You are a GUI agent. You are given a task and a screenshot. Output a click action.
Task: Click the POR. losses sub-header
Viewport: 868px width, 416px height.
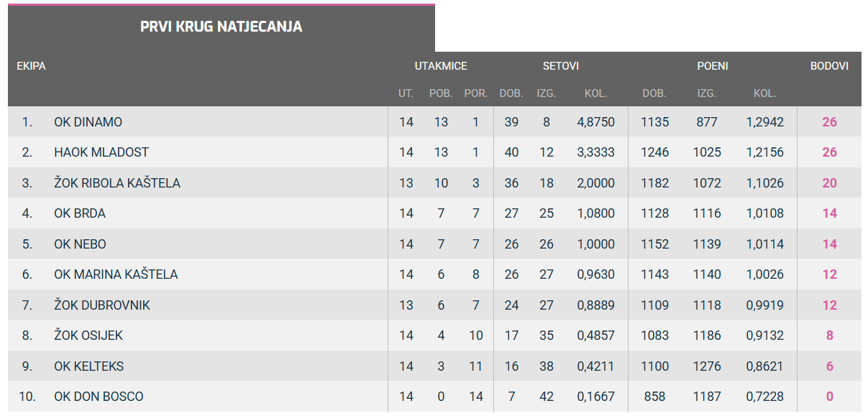pos(475,93)
